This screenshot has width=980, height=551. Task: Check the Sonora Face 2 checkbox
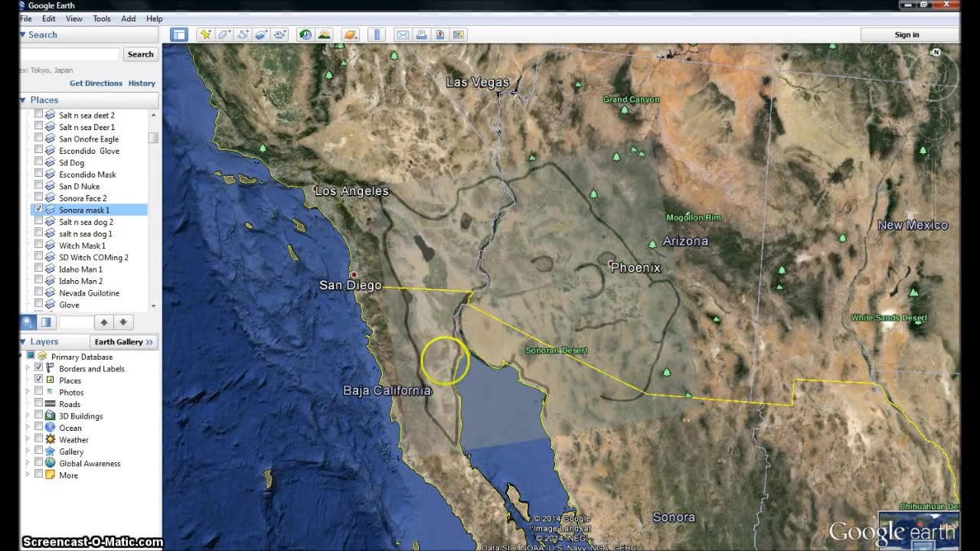click(38, 197)
